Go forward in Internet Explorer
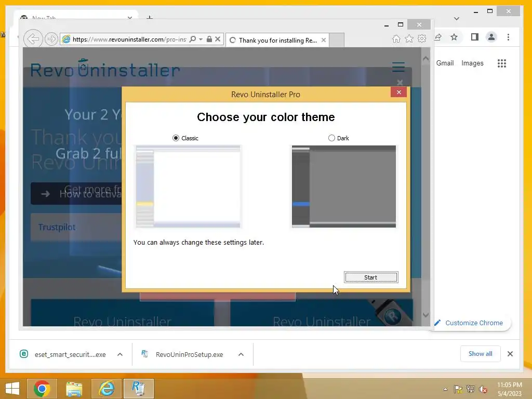The image size is (532, 399). click(51, 39)
